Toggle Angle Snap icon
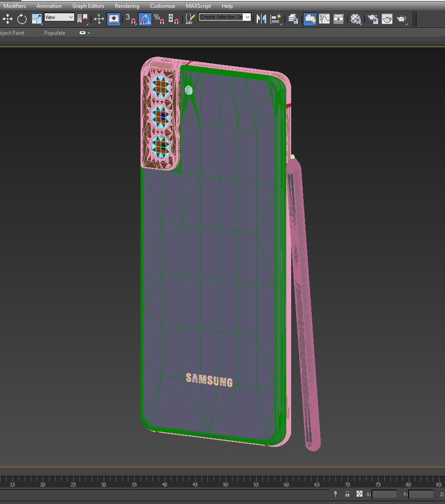The image size is (445, 504). (x=145, y=19)
